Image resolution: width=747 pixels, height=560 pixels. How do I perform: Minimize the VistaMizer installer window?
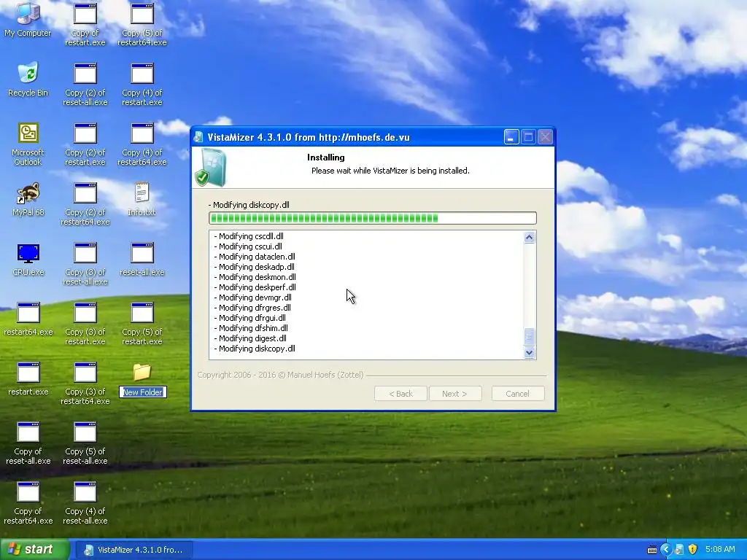coord(511,137)
